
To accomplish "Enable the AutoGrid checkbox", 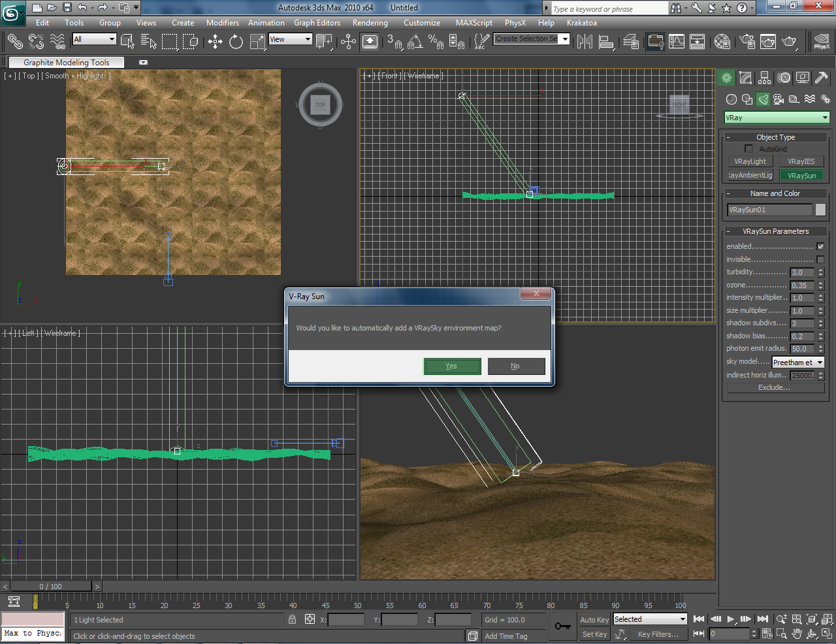I will pos(748,148).
